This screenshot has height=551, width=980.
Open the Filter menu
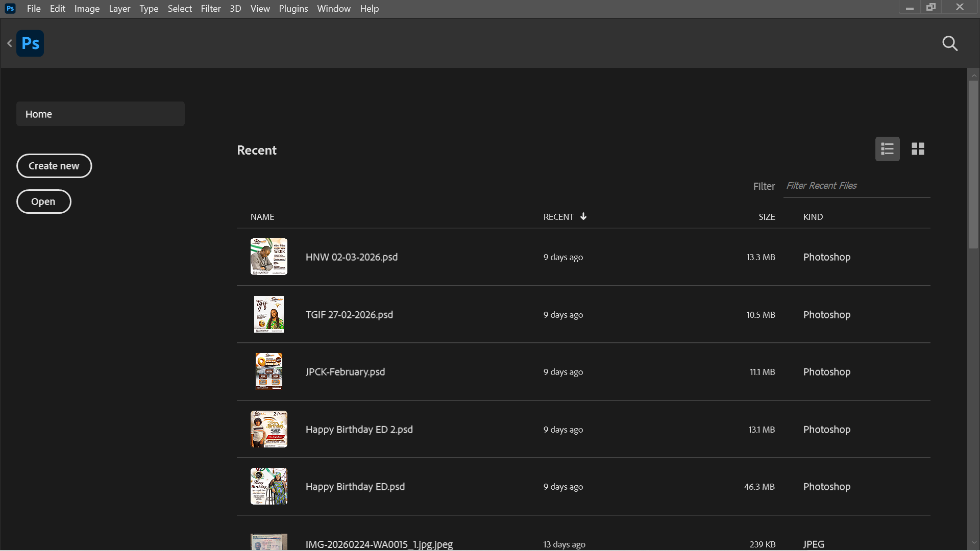point(211,9)
